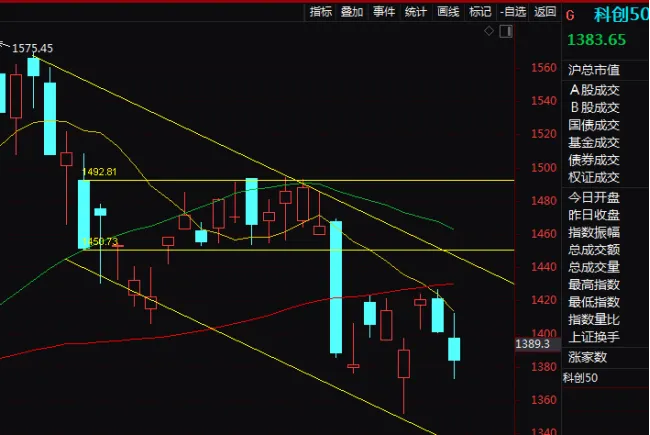Select 权证成交 row

click(x=594, y=177)
